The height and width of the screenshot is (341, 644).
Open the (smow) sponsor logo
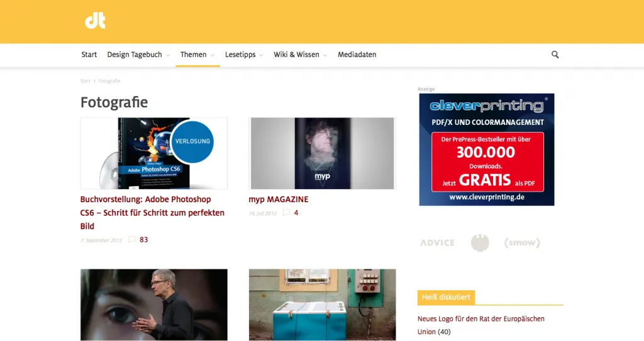coord(522,242)
